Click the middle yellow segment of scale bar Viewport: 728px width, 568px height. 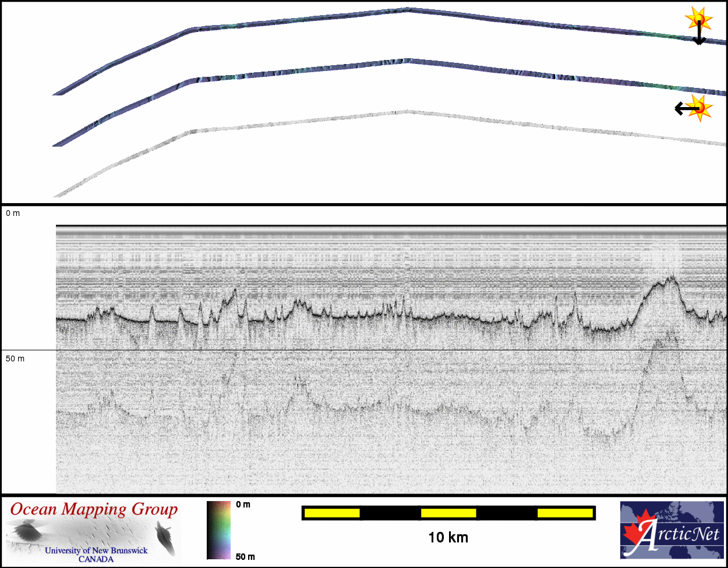(x=448, y=513)
